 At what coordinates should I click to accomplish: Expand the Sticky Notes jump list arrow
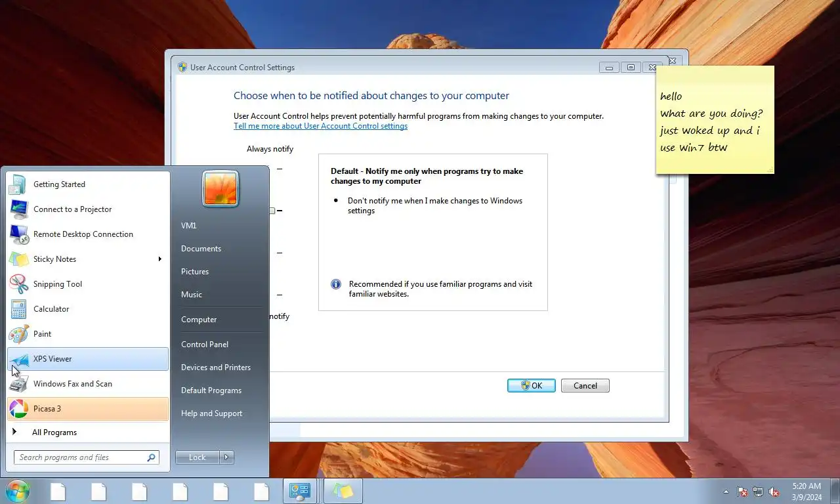click(x=159, y=259)
